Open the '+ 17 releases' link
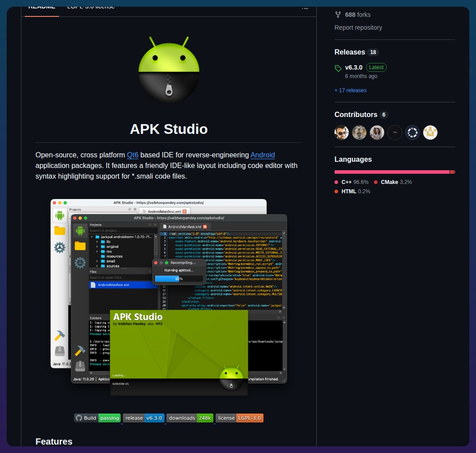 pos(350,90)
